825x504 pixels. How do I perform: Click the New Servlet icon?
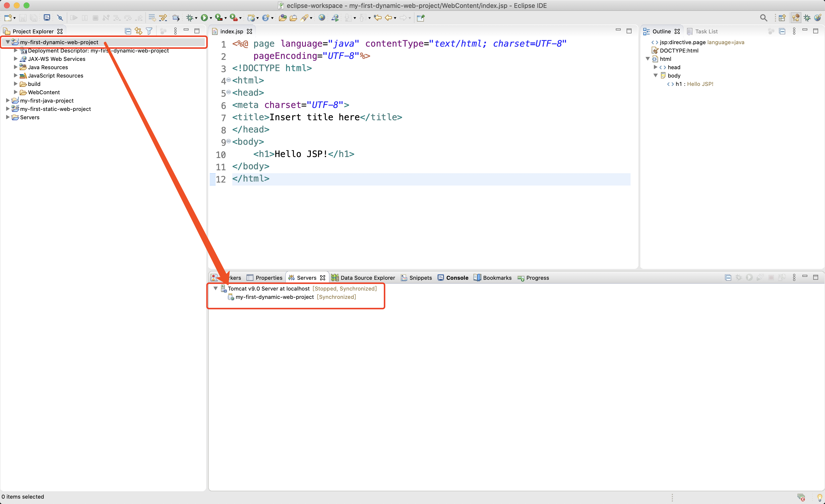[266, 18]
